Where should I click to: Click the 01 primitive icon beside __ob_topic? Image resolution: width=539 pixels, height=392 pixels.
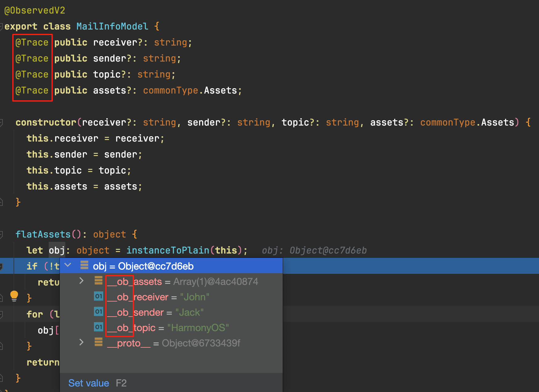pyautogui.click(x=99, y=327)
